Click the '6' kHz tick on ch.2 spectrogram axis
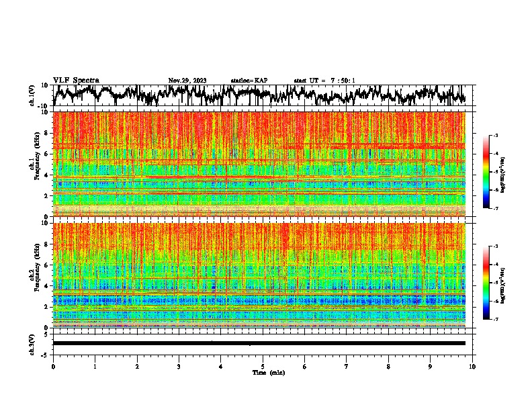This screenshot has height=411, width=532. tap(47, 265)
